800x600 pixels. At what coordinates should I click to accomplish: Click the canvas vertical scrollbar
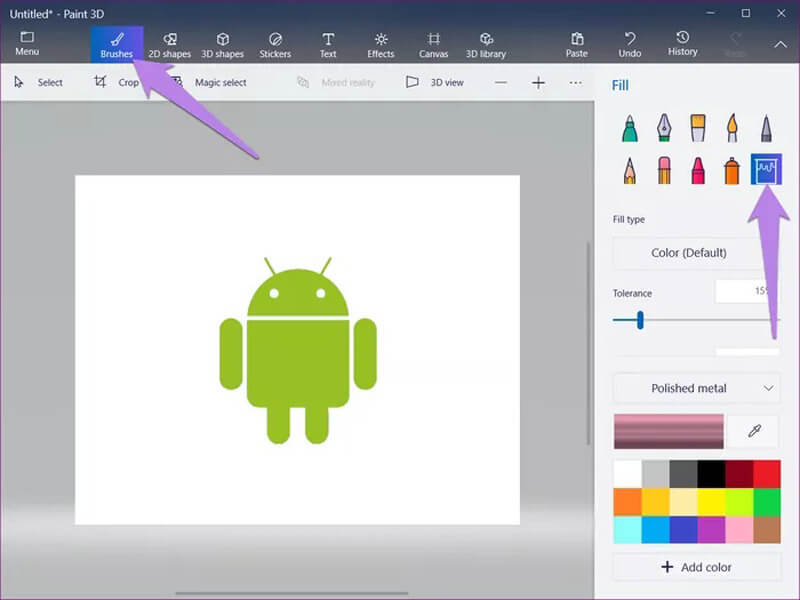(x=588, y=343)
